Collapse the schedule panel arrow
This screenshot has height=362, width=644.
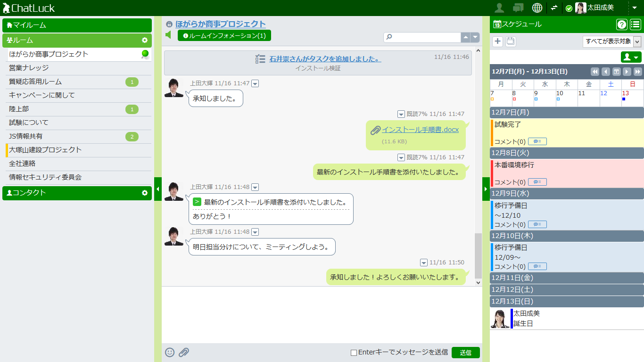click(x=486, y=189)
